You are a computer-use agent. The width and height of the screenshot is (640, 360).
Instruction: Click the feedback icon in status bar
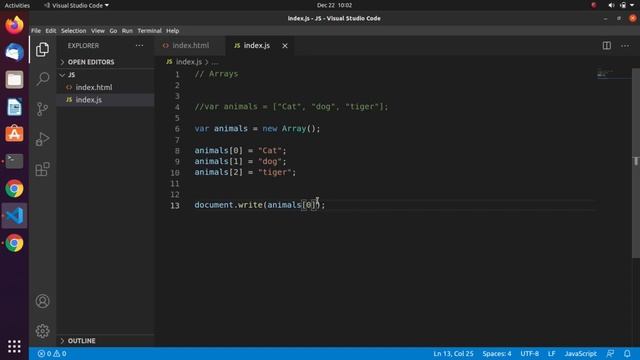click(610, 353)
